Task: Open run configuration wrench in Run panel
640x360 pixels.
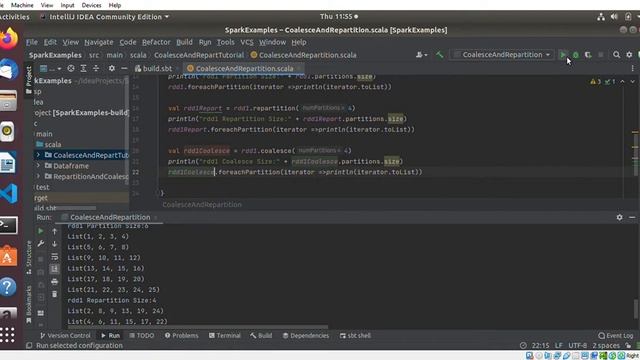Action: (41, 244)
